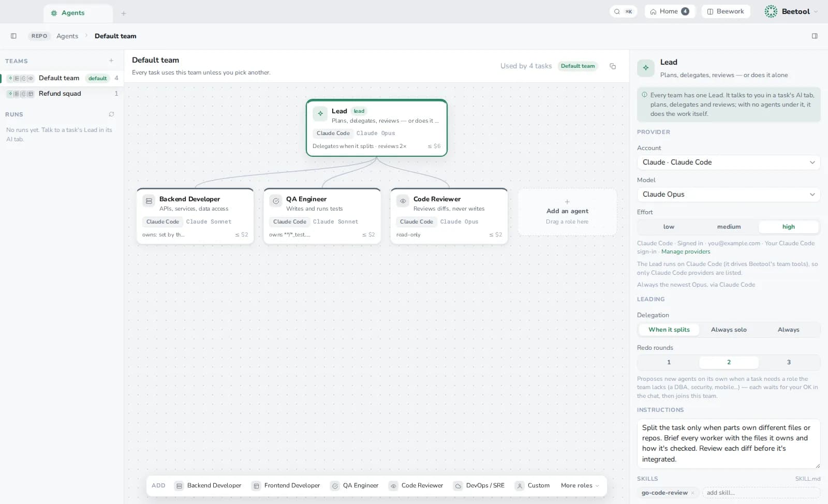
Task: Open the Model dropdown Claude Opus
Action: [x=729, y=195]
